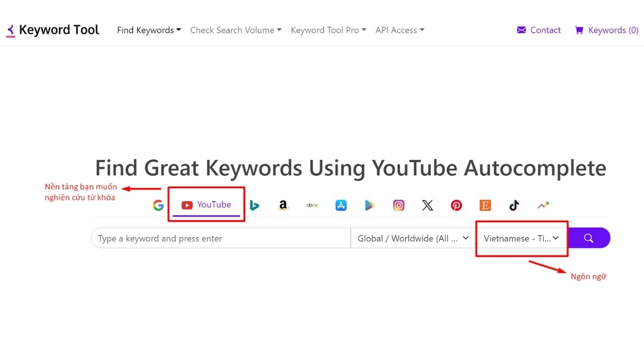Image resolution: width=644 pixels, height=362 pixels.
Task: Open the Keyword Tool Pro menu
Action: coord(328,30)
